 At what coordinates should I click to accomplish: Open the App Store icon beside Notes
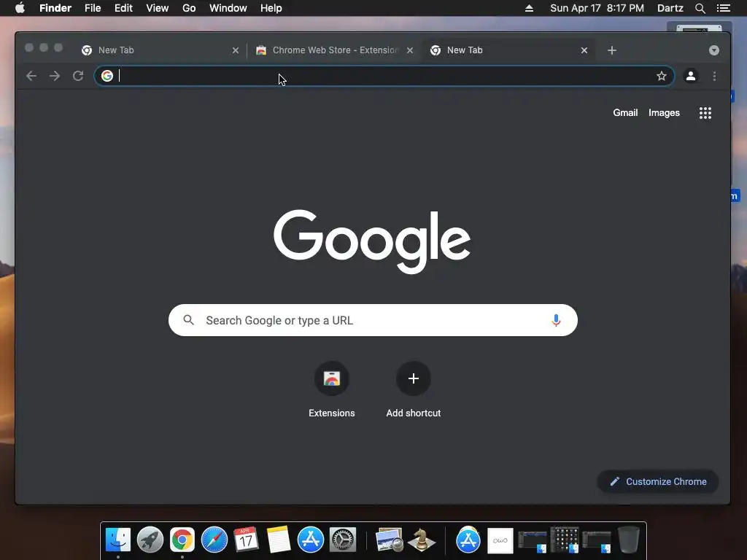pyautogui.click(x=311, y=540)
